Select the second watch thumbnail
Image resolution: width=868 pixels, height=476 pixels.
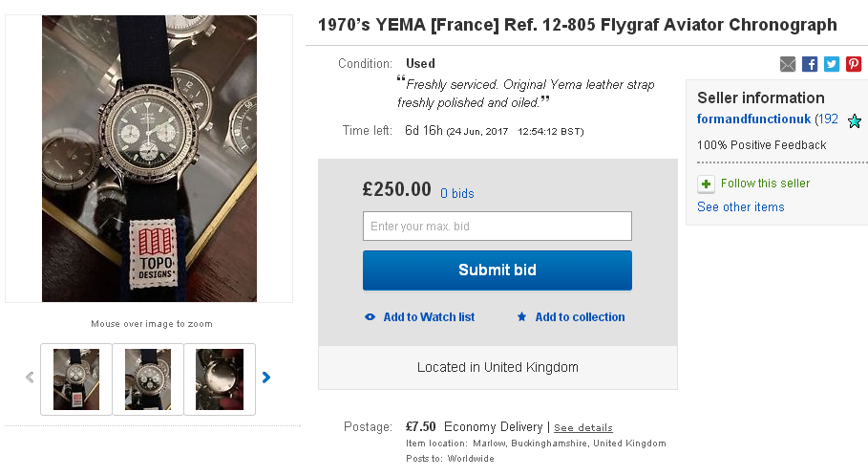(148, 379)
